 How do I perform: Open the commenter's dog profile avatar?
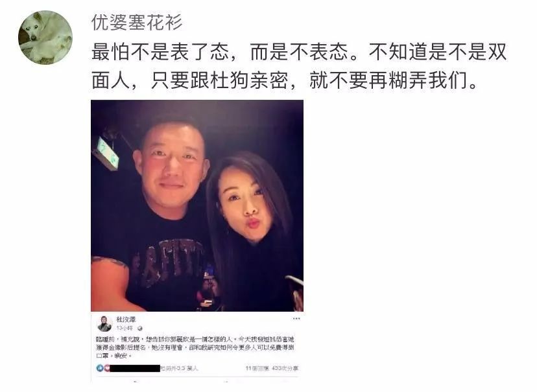(x=45, y=38)
